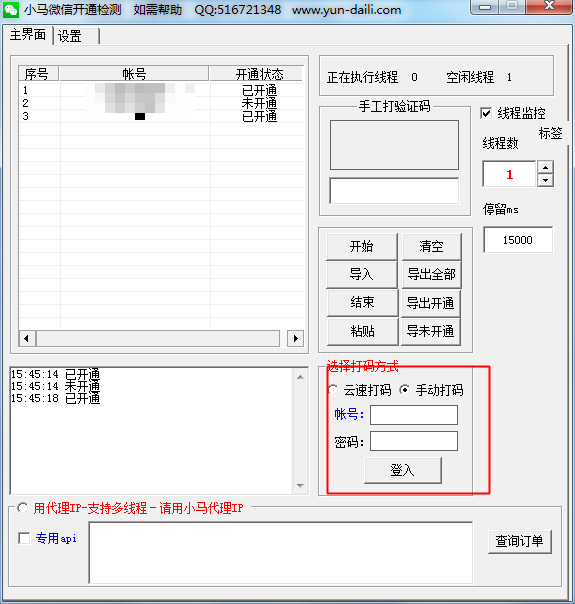This screenshot has width=575, height=604.
Task: Start detection with the 开始 button
Action: click(361, 247)
